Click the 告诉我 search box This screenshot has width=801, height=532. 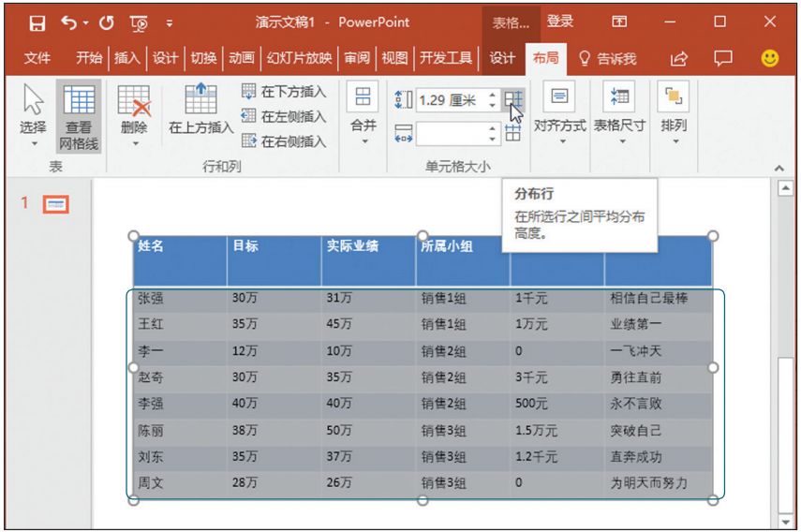(608, 59)
